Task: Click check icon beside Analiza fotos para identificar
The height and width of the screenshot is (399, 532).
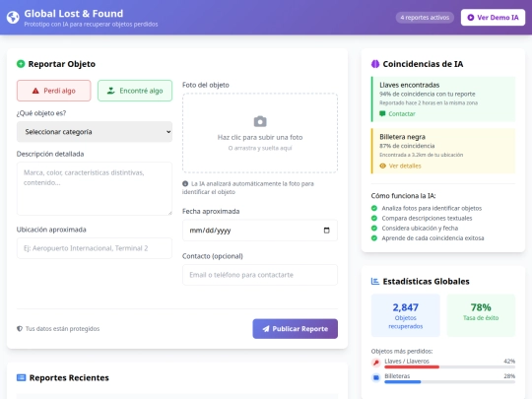Action: [374, 208]
